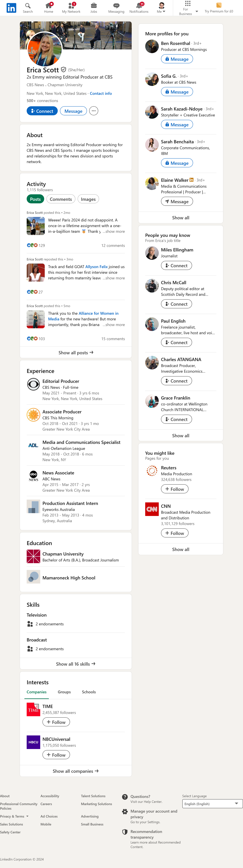243x868 pixels.
Task: Toggle the Images activity filter
Action: coord(88,199)
